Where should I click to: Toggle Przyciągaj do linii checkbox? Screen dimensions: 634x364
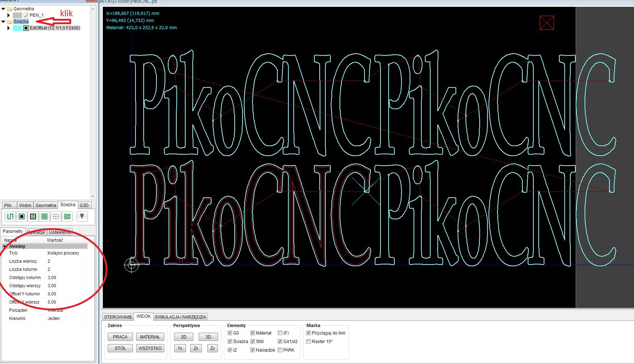click(308, 333)
